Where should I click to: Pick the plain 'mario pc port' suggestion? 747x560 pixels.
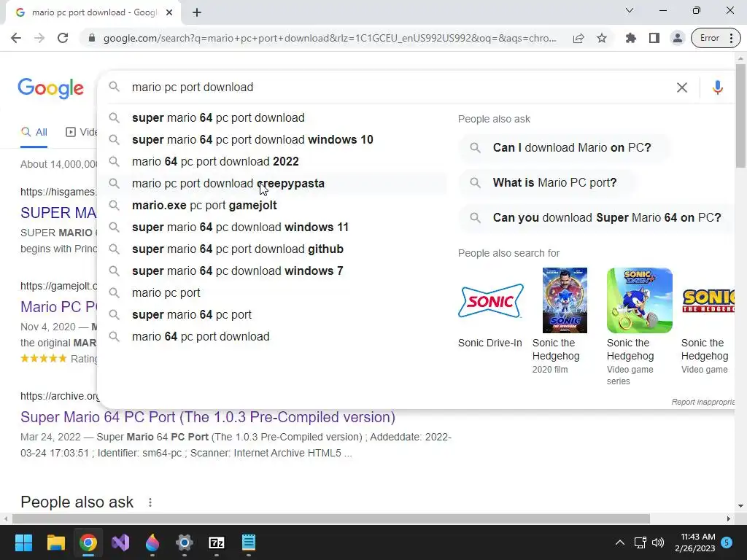pyautogui.click(x=273, y=293)
